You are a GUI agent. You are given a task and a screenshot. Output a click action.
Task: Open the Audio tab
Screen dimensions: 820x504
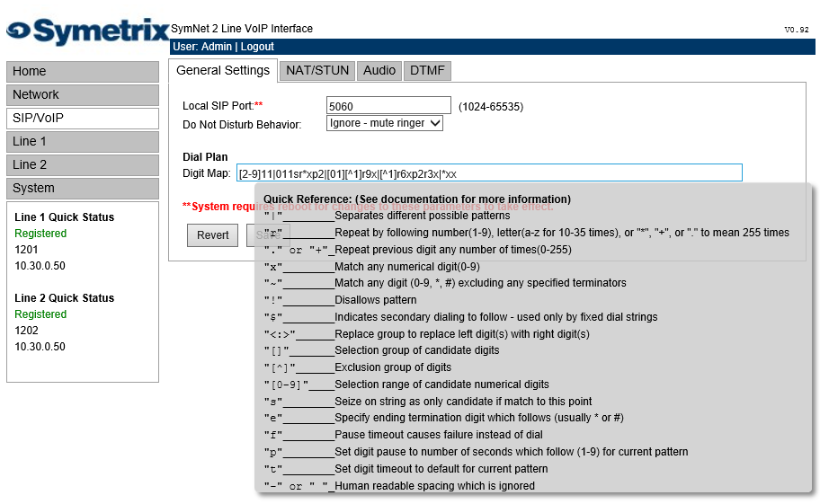tap(379, 70)
